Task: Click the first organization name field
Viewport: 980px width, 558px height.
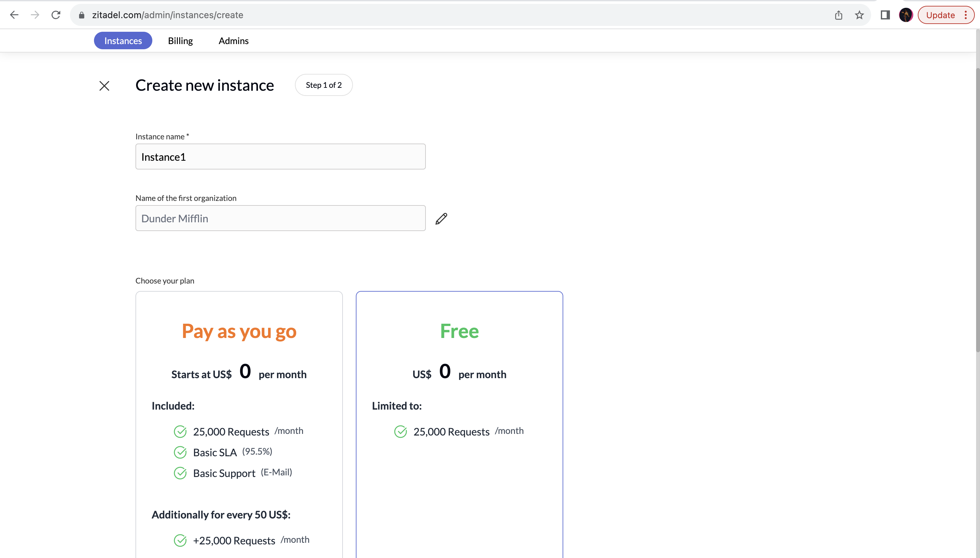Action: [280, 218]
